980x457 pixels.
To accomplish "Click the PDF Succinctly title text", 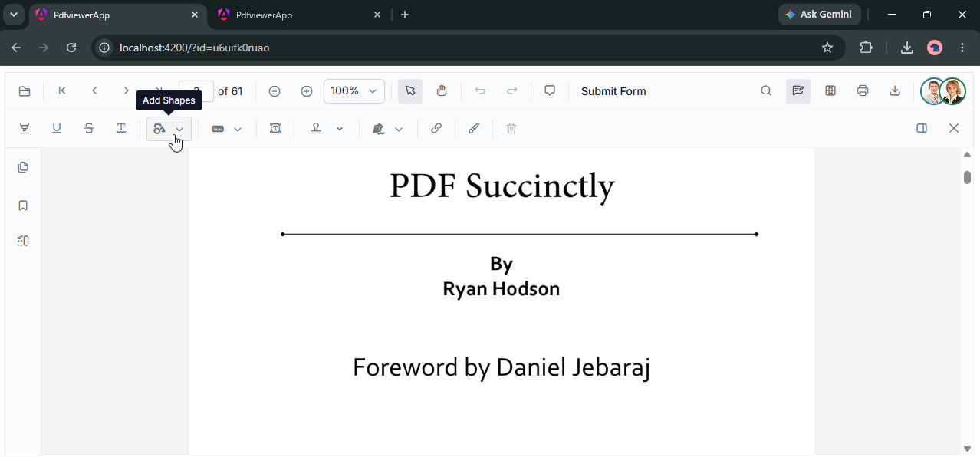I will pyautogui.click(x=502, y=186).
